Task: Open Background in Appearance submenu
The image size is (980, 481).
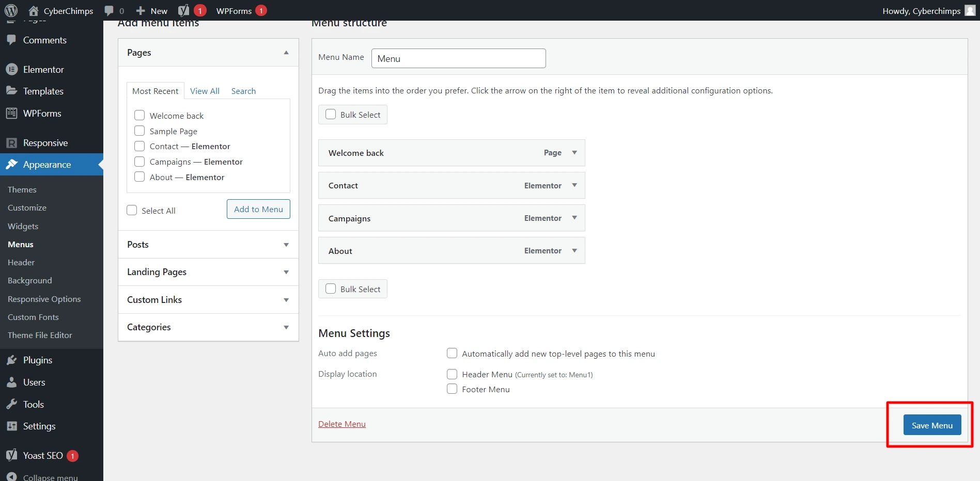Action: click(x=30, y=280)
